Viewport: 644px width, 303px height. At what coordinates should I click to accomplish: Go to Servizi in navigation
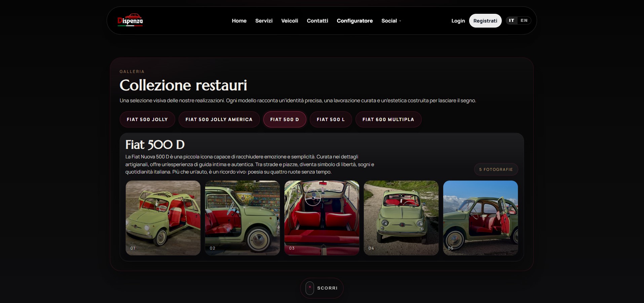tap(264, 21)
